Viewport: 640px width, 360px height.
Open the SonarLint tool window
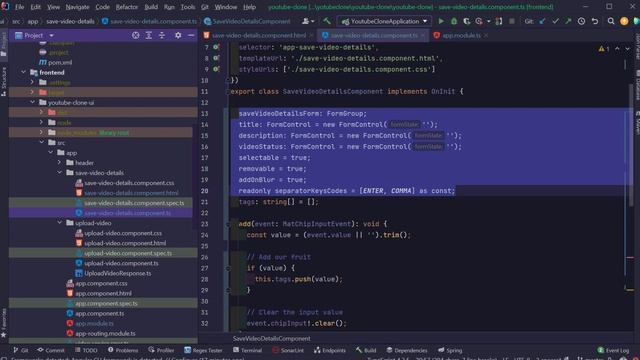pyautogui.click(x=288, y=350)
